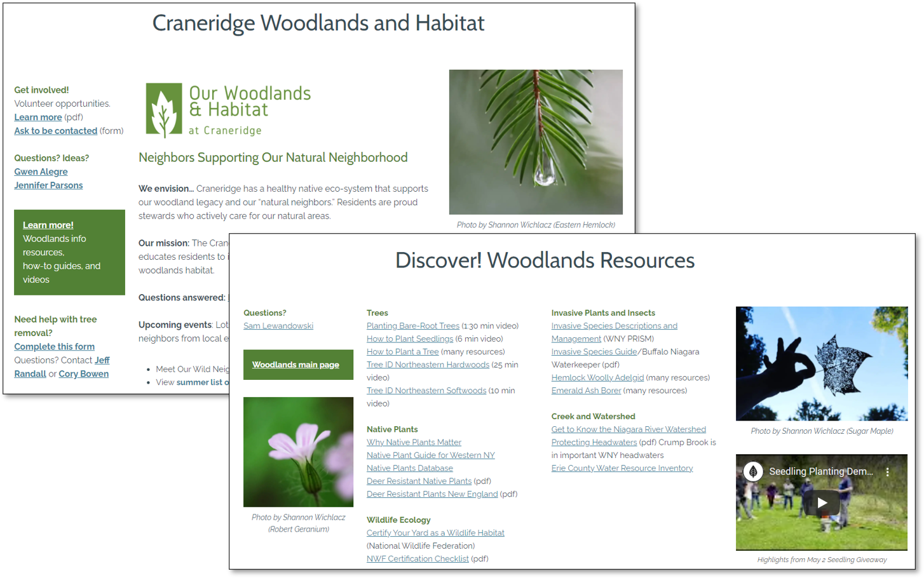Open Tree ID Northeastern Softwoods video link
924x578 pixels.
[x=426, y=391]
